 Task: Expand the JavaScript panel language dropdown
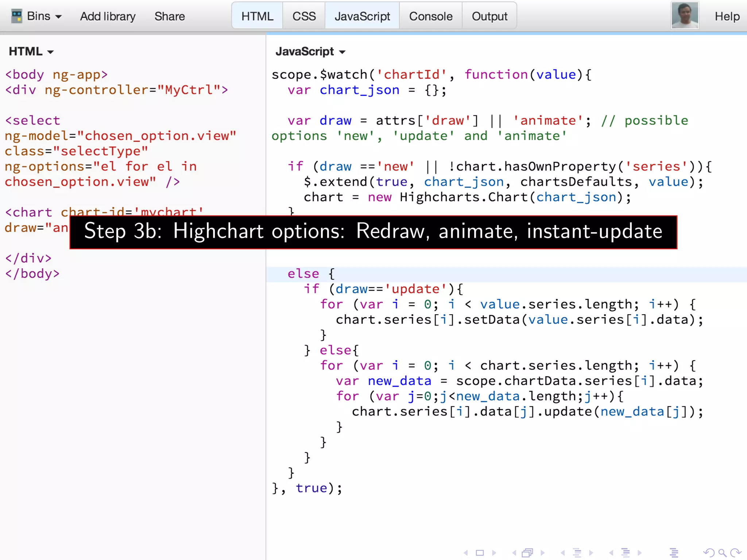[x=310, y=52]
